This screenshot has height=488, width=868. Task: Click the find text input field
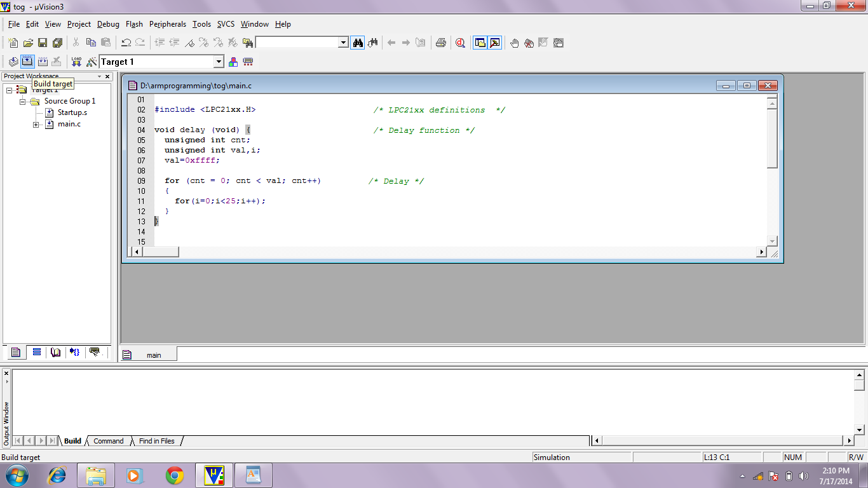point(297,43)
